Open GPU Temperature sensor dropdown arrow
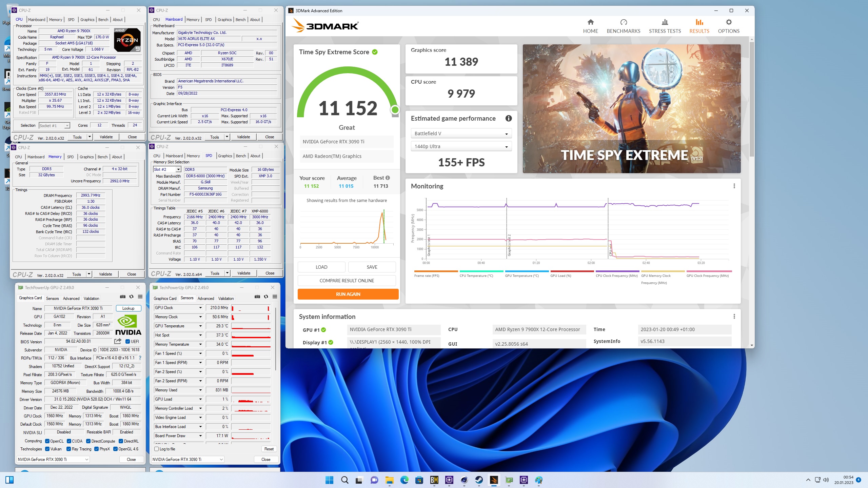 (200, 326)
